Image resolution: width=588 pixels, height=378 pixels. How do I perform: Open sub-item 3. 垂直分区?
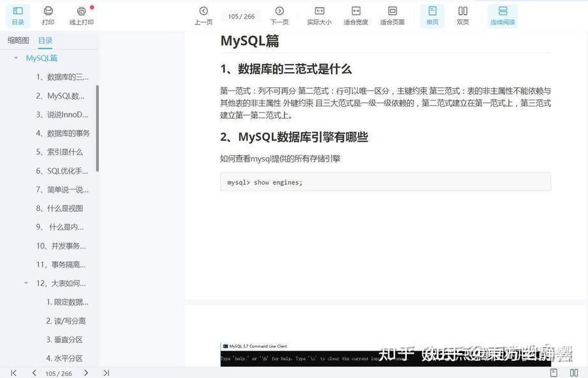pos(64,340)
